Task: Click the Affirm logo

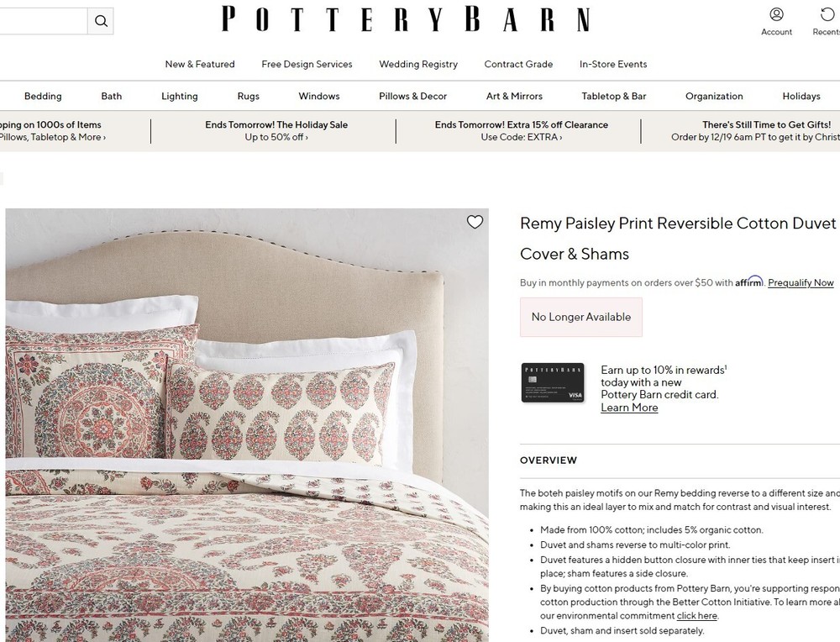Action: click(749, 282)
